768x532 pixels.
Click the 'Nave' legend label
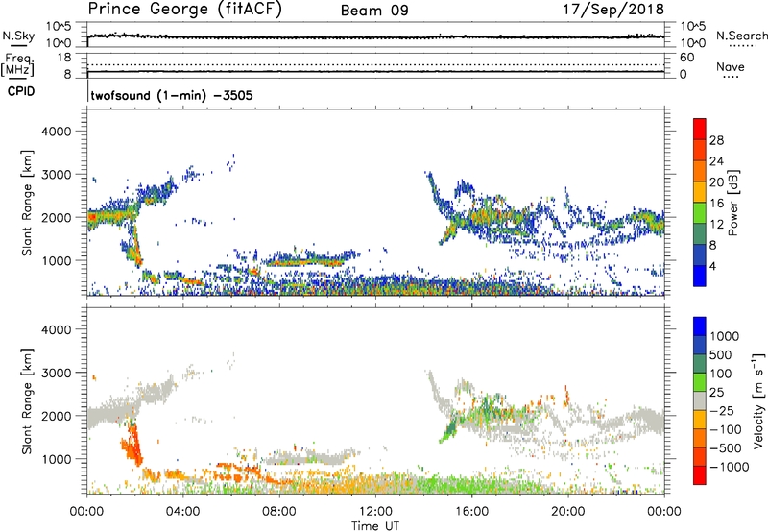coord(731,67)
